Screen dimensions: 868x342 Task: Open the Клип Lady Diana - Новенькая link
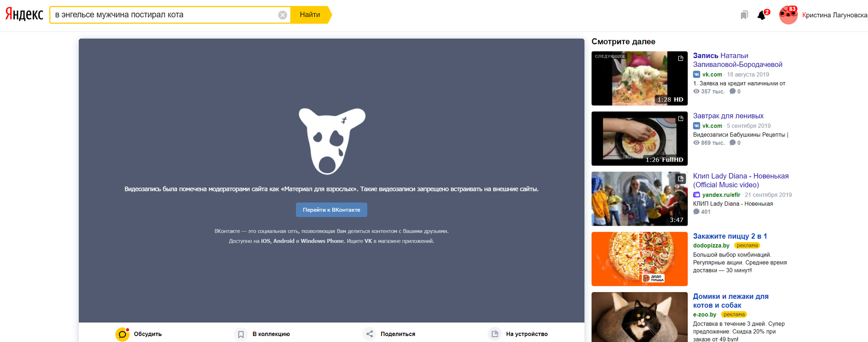(741, 180)
